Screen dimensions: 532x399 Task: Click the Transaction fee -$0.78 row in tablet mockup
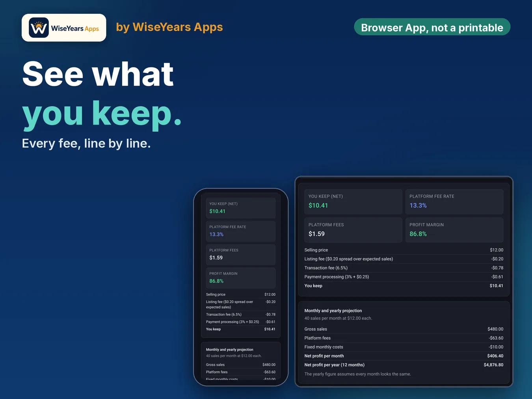[x=404, y=268]
